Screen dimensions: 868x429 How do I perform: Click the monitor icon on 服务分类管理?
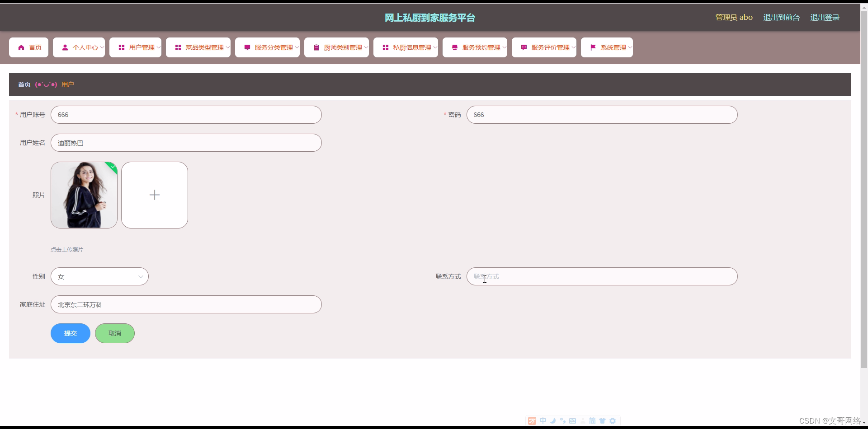[247, 47]
